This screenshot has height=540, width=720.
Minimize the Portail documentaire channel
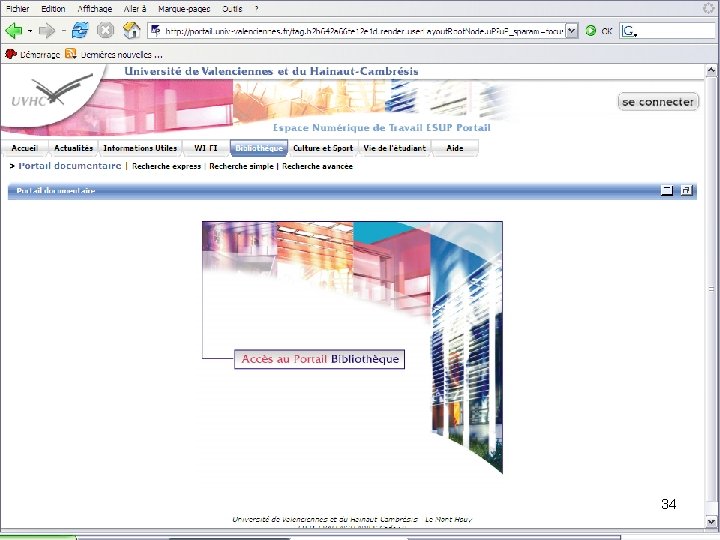coord(667,190)
